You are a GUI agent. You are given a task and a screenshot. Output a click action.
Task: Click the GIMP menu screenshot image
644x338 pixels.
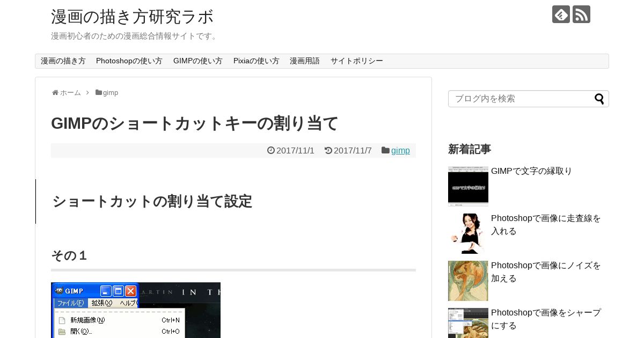click(x=136, y=310)
